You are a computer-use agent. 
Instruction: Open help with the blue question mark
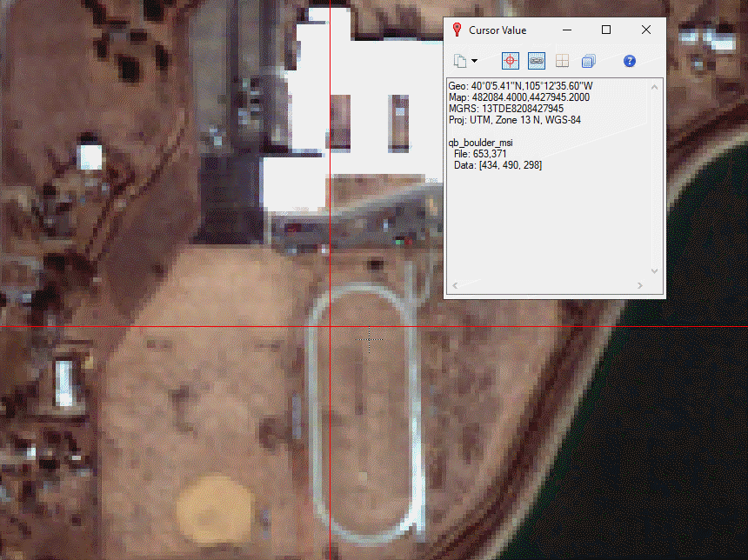pos(630,61)
